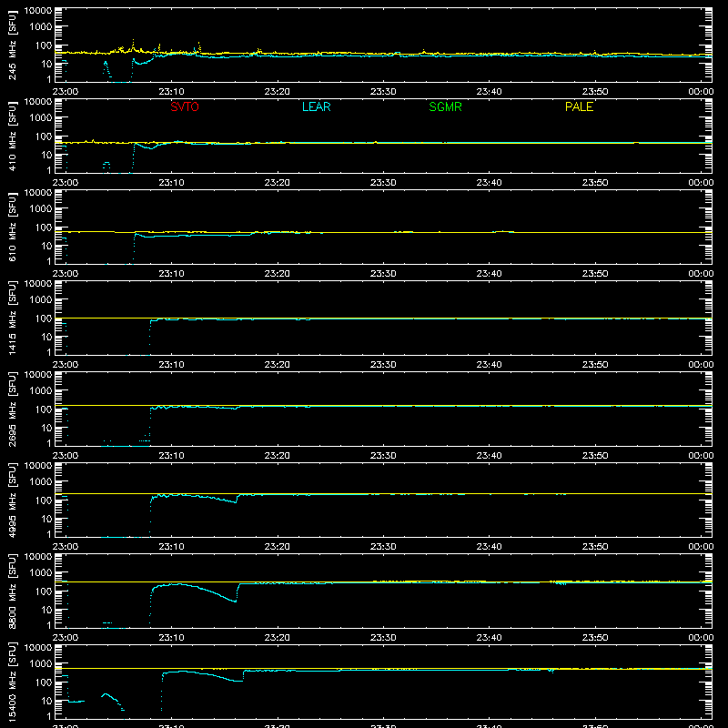Select the 410 MHz [SFU] axis title
This screenshot has height=728, width=728.
(13, 136)
